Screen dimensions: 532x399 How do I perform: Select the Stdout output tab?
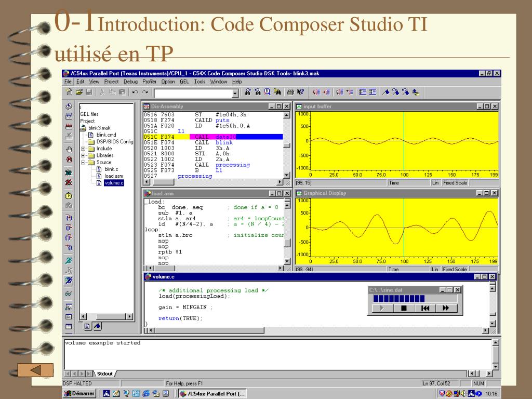pyautogui.click(x=104, y=374)
